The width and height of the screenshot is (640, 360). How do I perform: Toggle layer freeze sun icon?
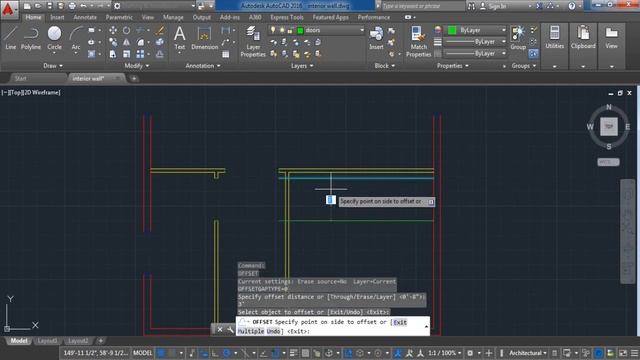pyautogui.click(x=282, y=30)
